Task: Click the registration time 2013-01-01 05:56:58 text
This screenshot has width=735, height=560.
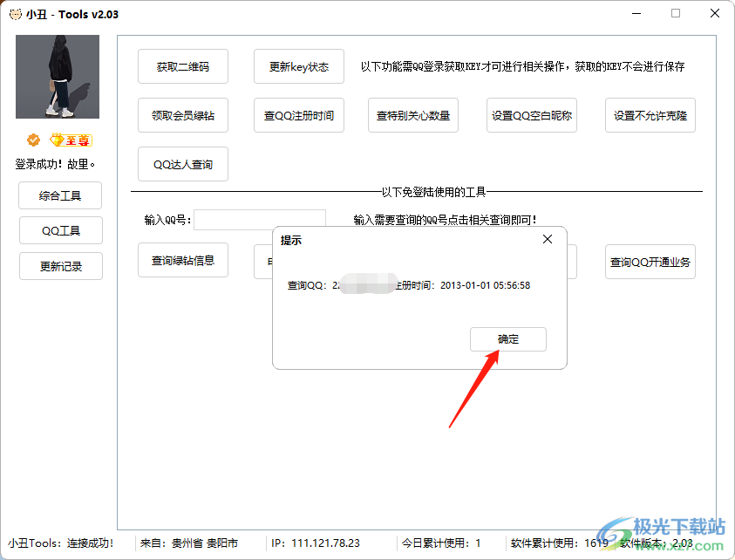Action: click(x=485, y=285)
